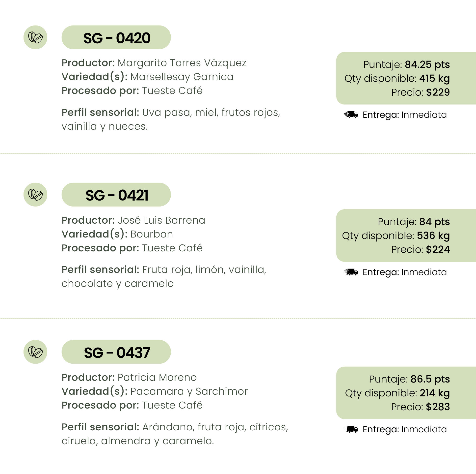The height and width of the screenshot is (474, 476).
Task: Click the delivery truck icon under SG - 0420 price
Action: click(351, 115)
